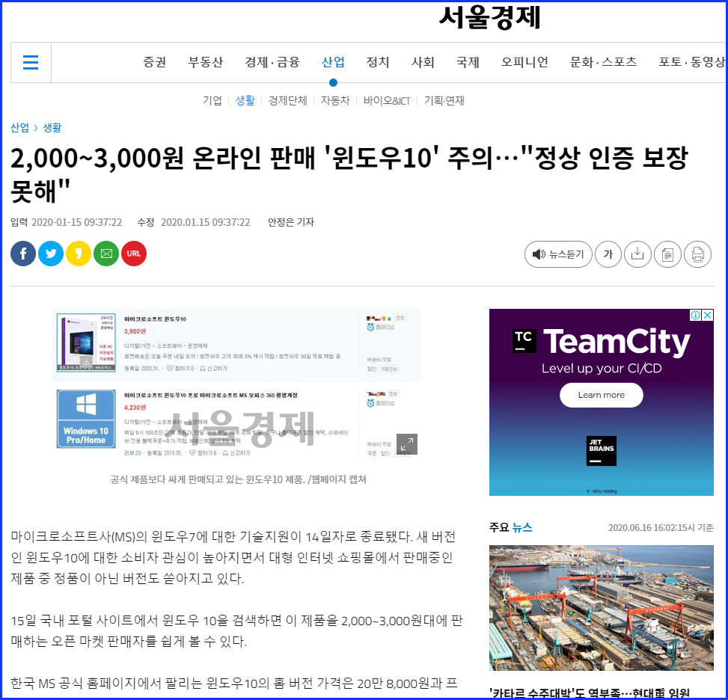728x700 pixels.
Task: Close the TeamCity ad with X
Action: (708, 315)
